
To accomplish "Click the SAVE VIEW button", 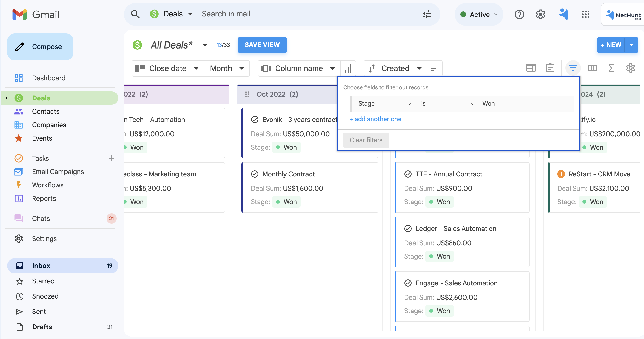I will click(262, 45).
